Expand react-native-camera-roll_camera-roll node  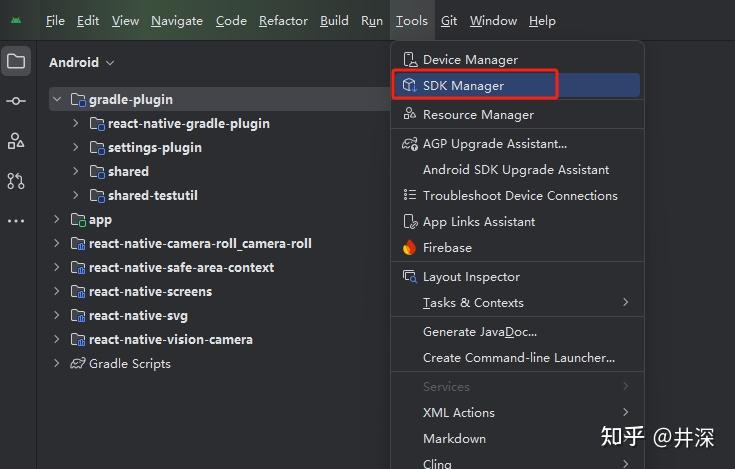pyautogui.click(x=57, y=243)
